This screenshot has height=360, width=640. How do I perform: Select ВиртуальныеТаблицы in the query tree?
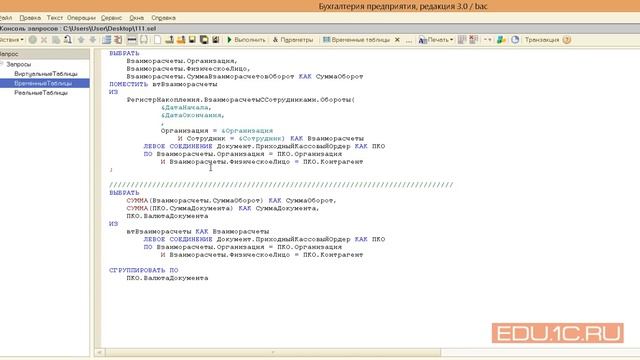click(x=46, y=73)
